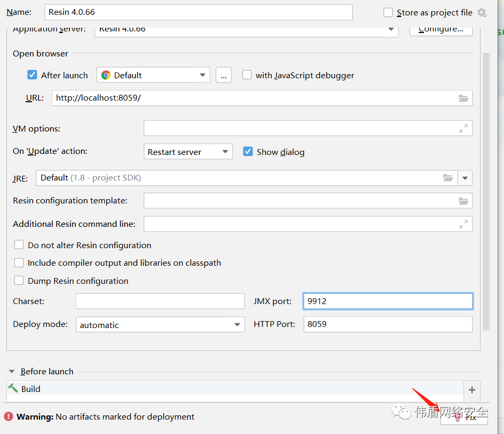Browse for a Resin configuration template file
This screenshot has height=434, width=504.
coord(463,201)
